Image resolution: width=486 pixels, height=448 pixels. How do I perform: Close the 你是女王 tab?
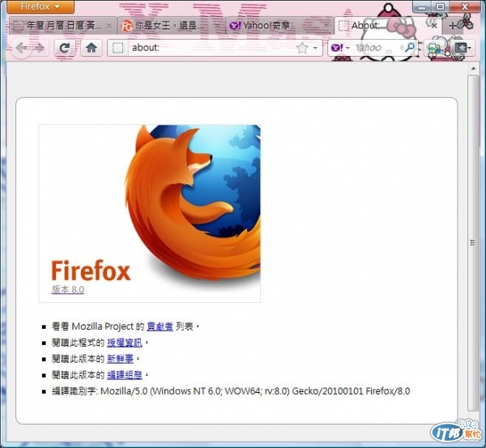pyautogui.click(x=218, y=26)
